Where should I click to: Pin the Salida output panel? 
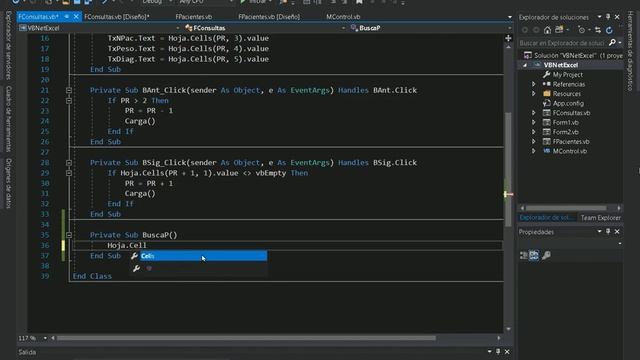[498, 351]
